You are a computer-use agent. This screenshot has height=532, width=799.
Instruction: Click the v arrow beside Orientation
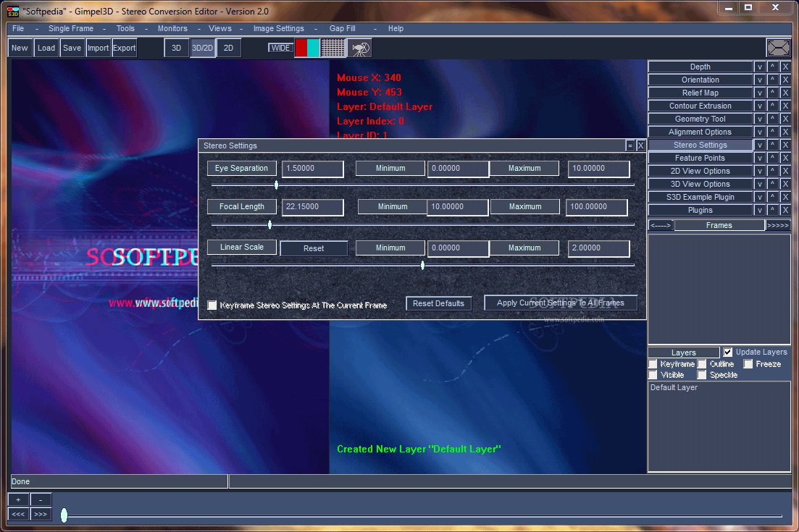click(x=759, y=80)
